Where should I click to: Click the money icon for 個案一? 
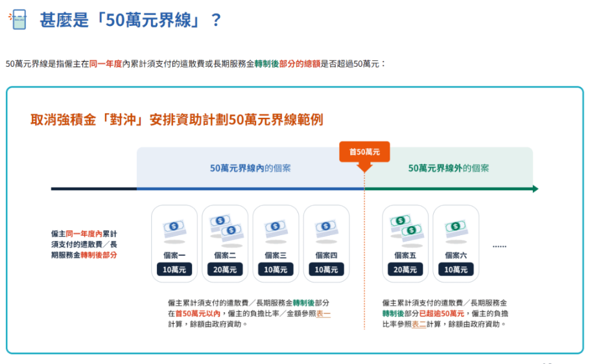[174, 227]
